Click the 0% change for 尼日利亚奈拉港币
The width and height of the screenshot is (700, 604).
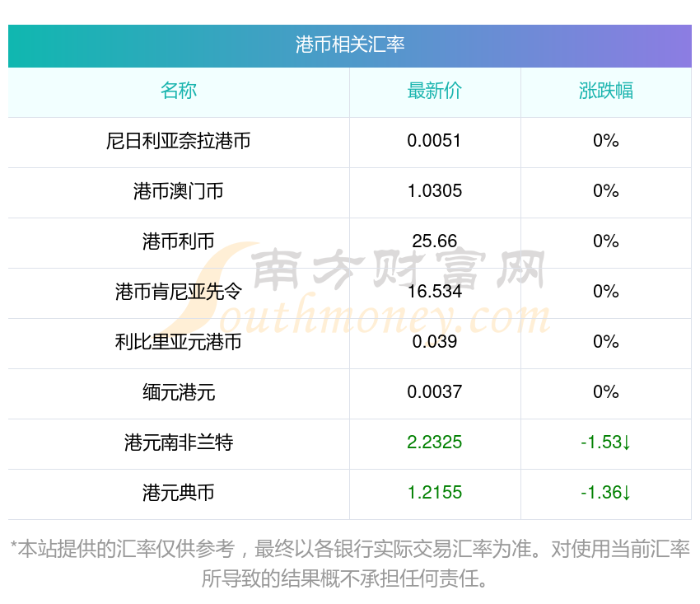click(606, 141)
